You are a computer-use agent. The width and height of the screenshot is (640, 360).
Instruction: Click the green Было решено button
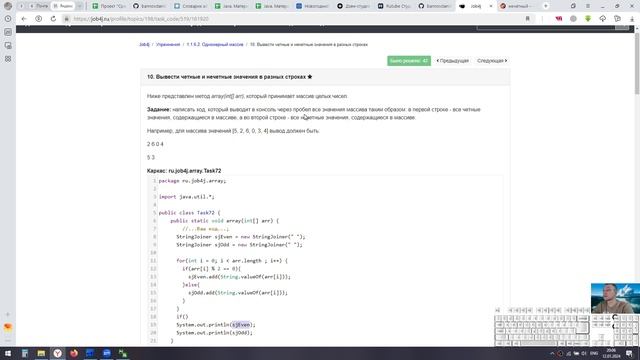pyautogui.click(x=409, y=61)
